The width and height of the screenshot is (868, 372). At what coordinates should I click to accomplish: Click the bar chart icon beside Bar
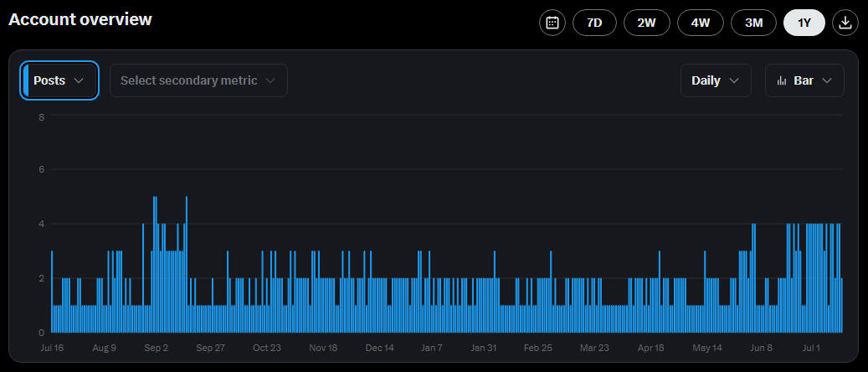tap(782, 80)
